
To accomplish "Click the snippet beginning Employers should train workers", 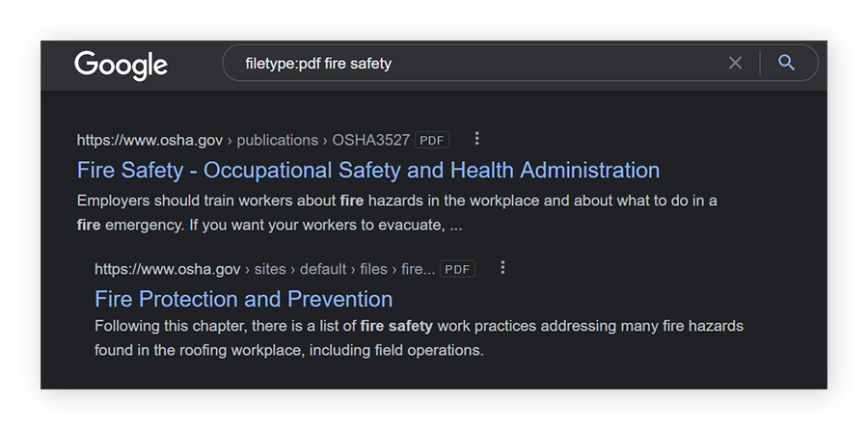I will tap(396, 212).
